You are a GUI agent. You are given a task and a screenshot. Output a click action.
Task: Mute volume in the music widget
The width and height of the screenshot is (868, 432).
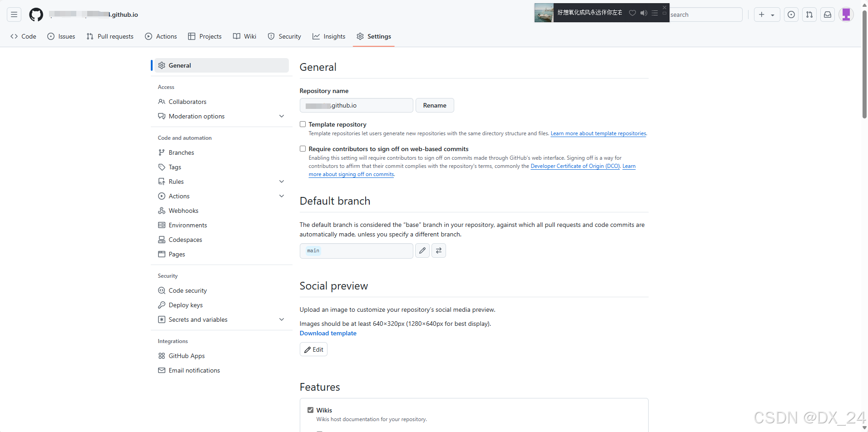click(x=644, y=13)
